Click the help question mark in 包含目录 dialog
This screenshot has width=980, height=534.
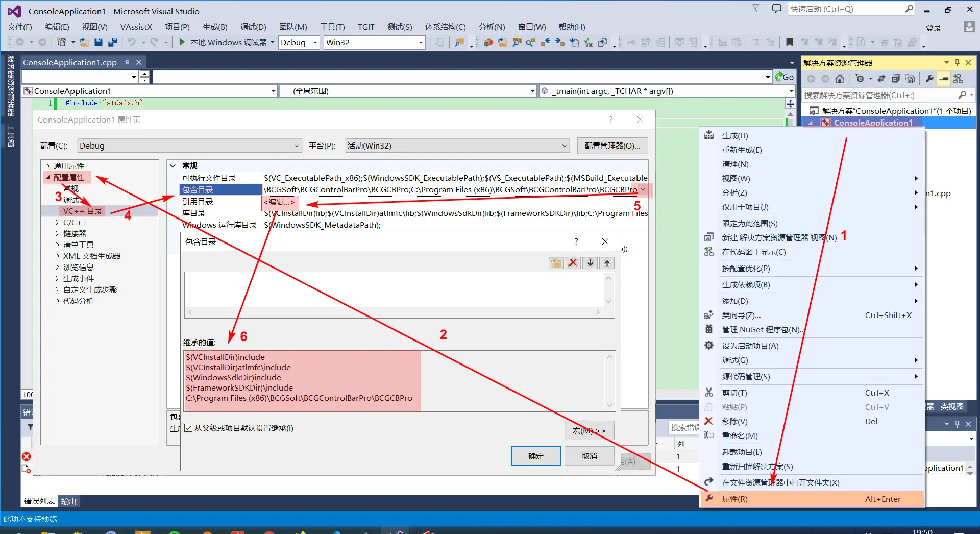576,241
